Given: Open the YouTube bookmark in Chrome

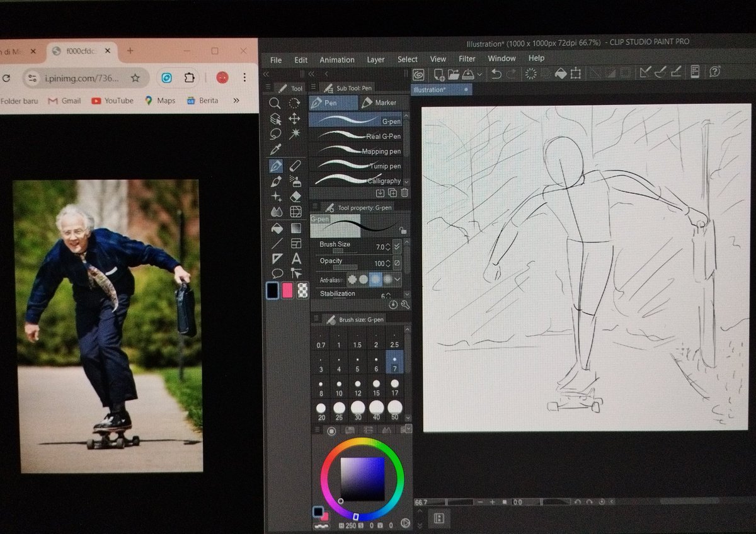Looking at the screenshot, I should pyautogui.click(x=113, y=101).
